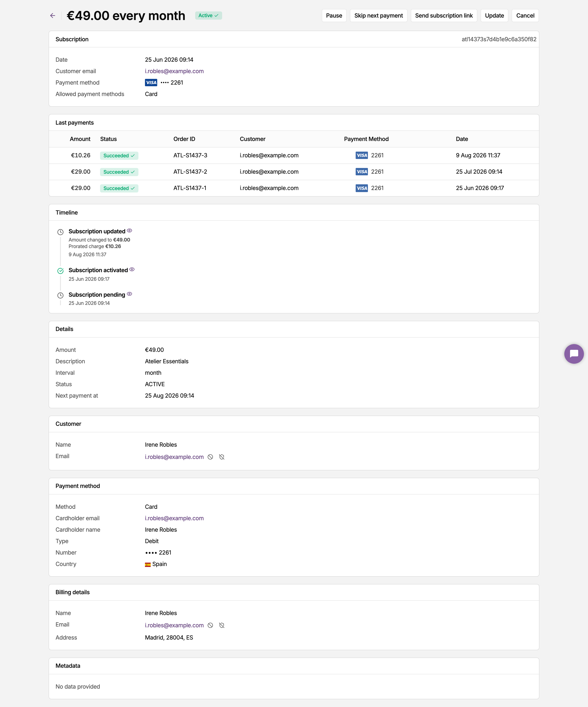Select order ID ATL-S1437-1

point(190,188)
